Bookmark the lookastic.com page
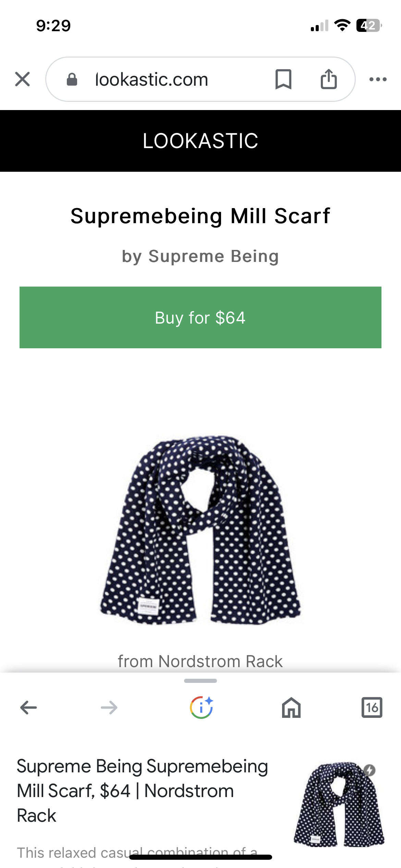This screenshot has width=401, height=868. (x=283, y=79)
